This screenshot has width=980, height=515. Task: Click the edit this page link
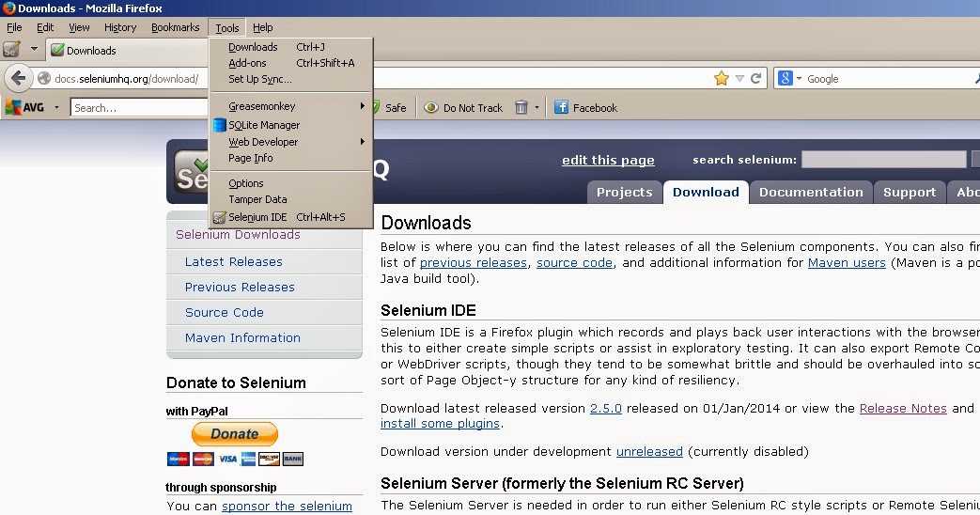(x=608, y=160)
